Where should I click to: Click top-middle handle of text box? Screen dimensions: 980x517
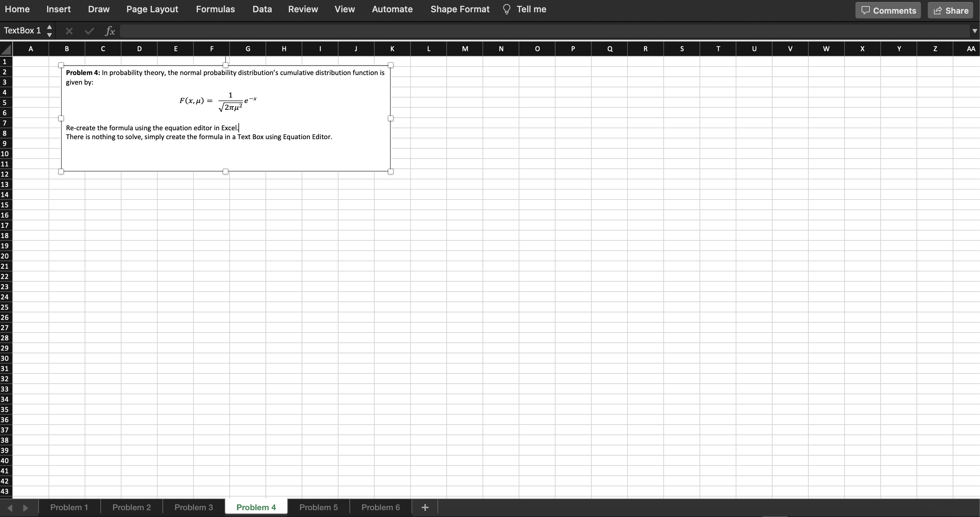[x=226, y=65]
